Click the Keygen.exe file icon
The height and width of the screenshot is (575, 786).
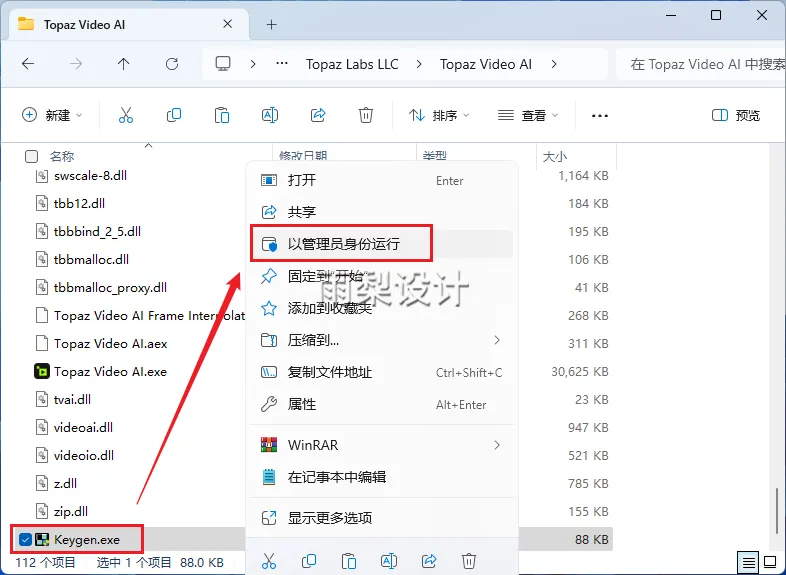pos(42,540)
